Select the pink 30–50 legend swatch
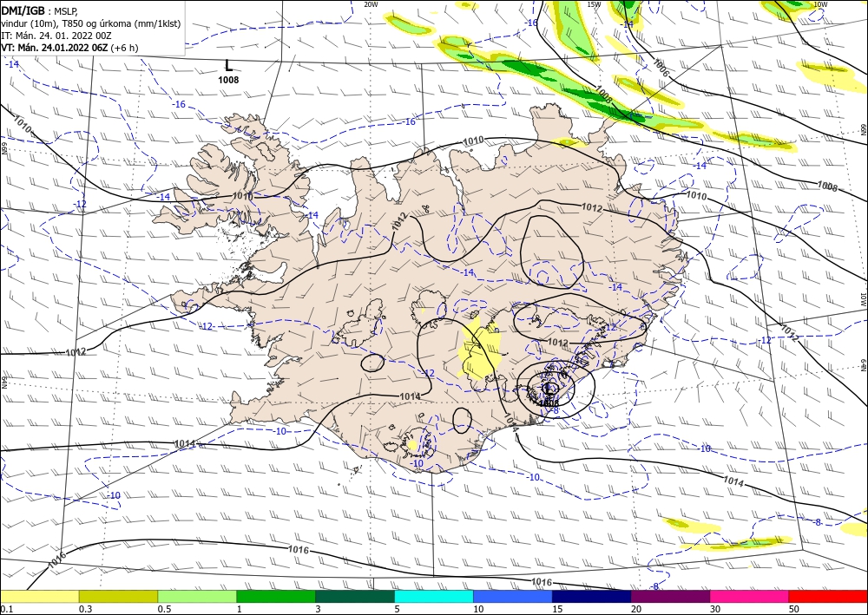 pos(750,596)
